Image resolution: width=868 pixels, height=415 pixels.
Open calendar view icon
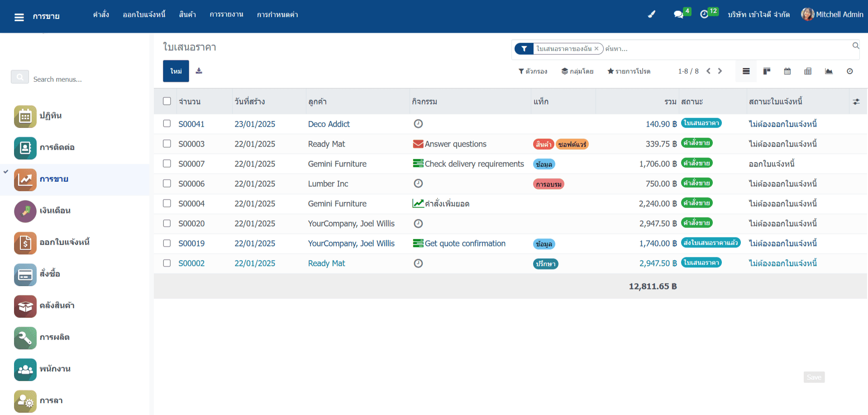787,71
